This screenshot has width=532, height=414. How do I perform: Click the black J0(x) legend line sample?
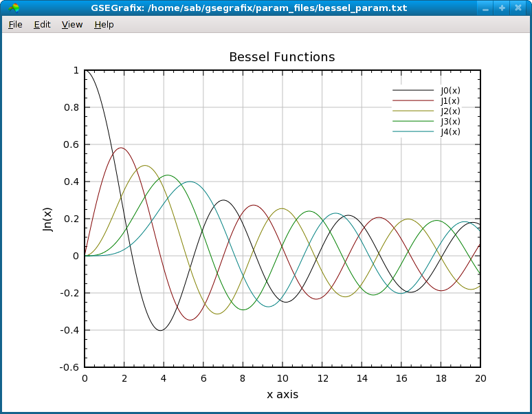pyautogui.click(x=413, y=90)
